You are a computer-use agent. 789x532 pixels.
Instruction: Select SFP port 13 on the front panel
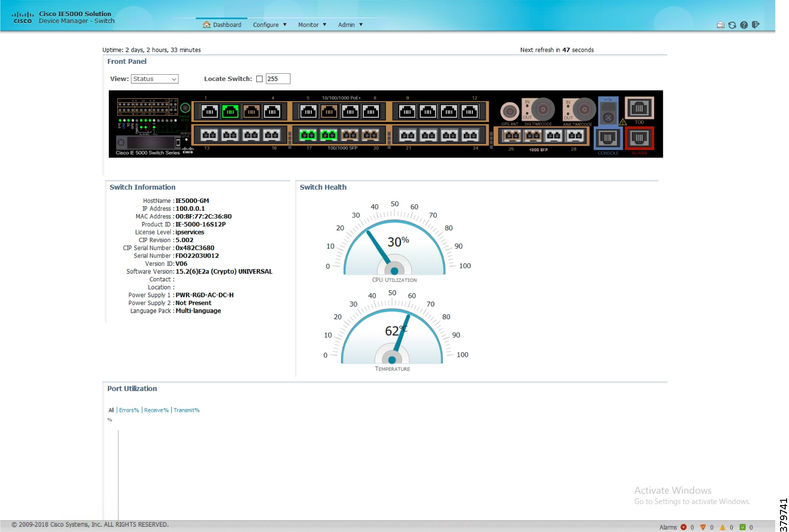(209, 135)
